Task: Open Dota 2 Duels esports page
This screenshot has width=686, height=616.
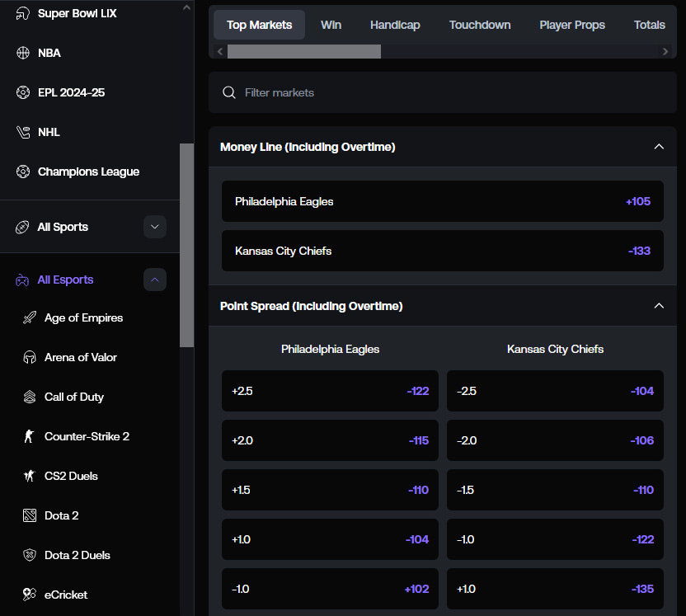Action: coord(77,555)
